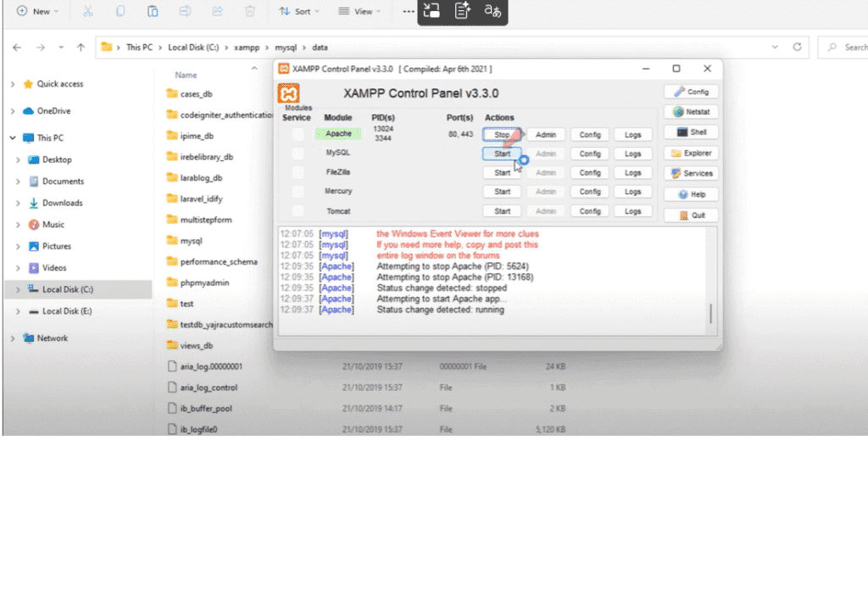The width and height of the screenshot is (868, 615).
Task: Expand OneDrive in navigation pane
Action: click(13, 111)
